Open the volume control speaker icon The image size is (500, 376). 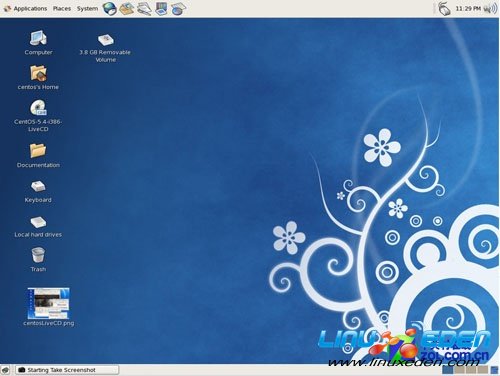[x=490, y=9]
